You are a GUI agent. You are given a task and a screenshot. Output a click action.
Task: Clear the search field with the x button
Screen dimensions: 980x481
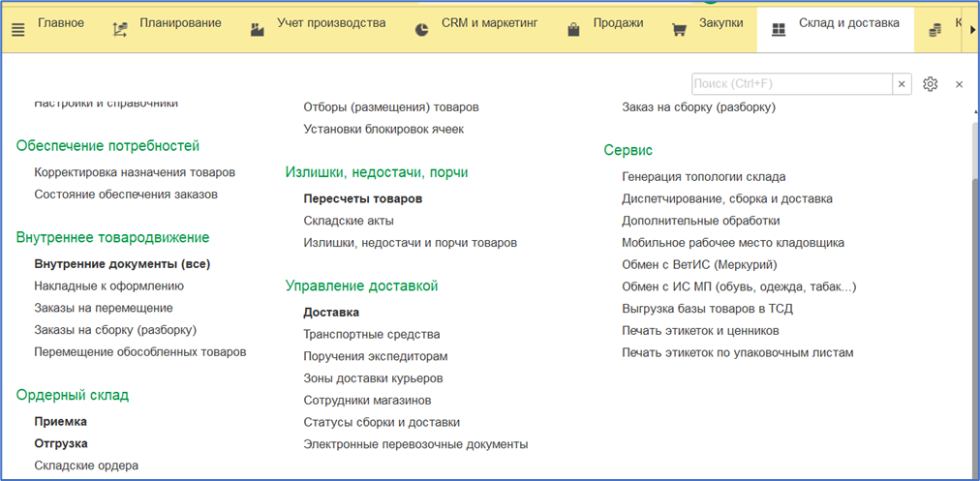(902, 84)
